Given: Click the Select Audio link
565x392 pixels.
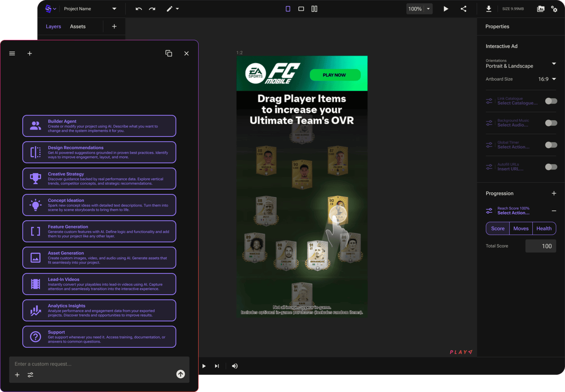Looking at the screenshot, I should (x=513, y=125).
